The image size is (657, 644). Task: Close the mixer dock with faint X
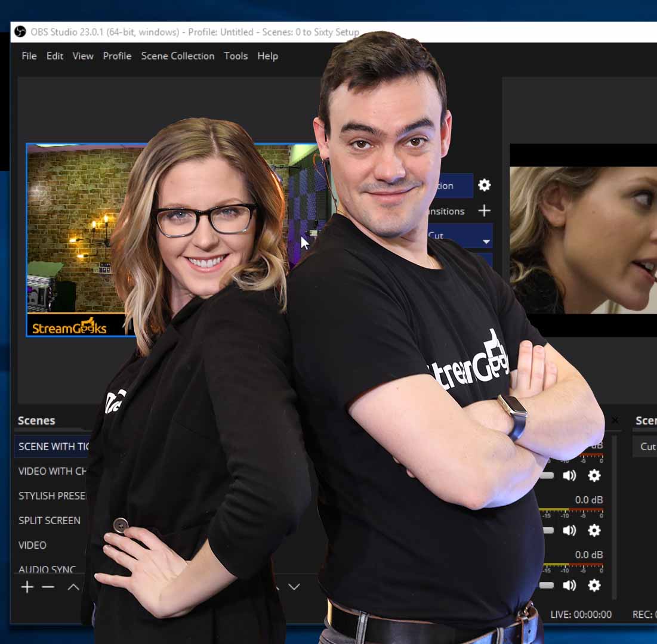tap(615, 420)
